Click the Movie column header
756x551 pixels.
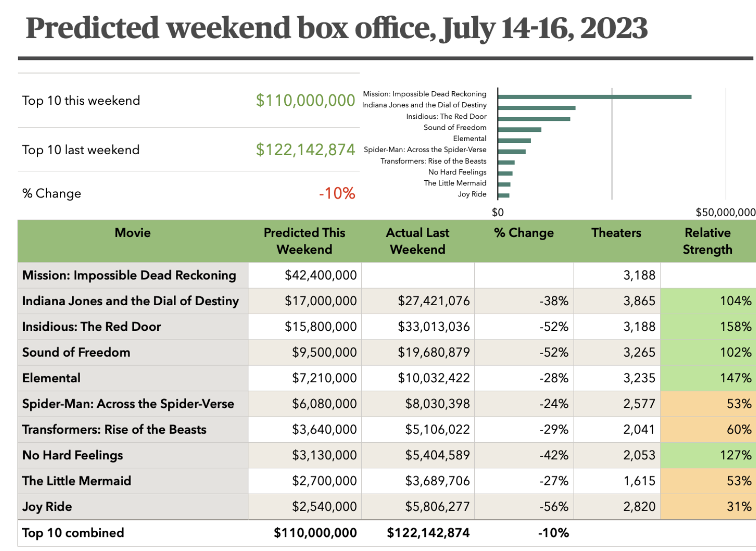133,233
